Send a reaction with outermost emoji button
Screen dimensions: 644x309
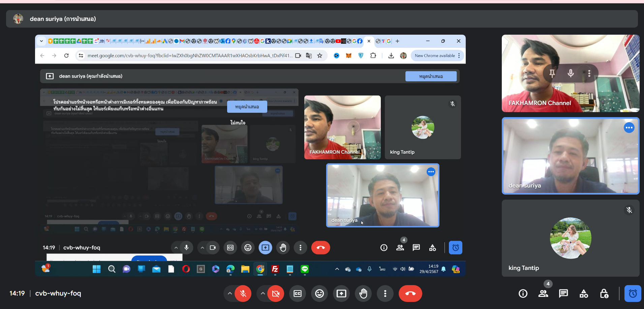pyautogui.click(x=319, y=294)
